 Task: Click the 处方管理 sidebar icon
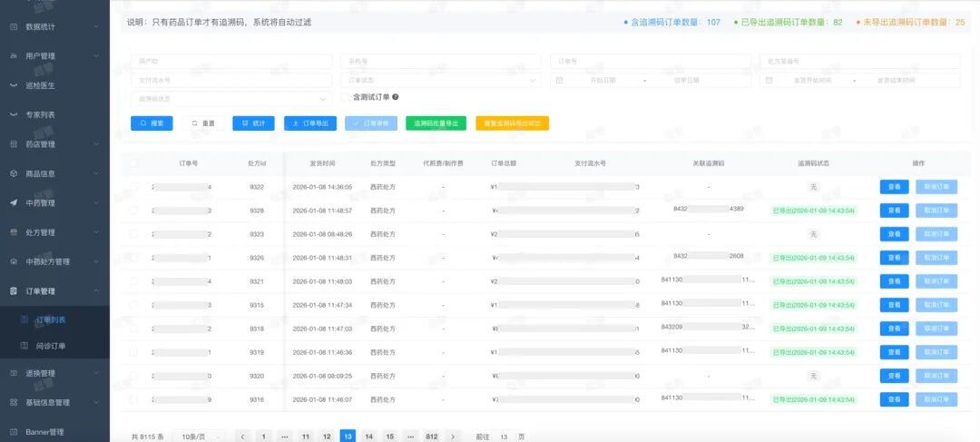tap(14, 232)
